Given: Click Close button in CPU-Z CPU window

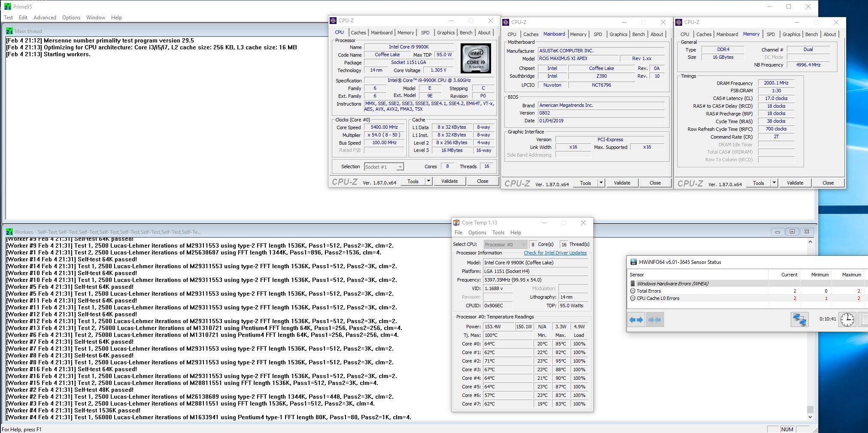Looking at the screenshot, I should coord(483,181).
